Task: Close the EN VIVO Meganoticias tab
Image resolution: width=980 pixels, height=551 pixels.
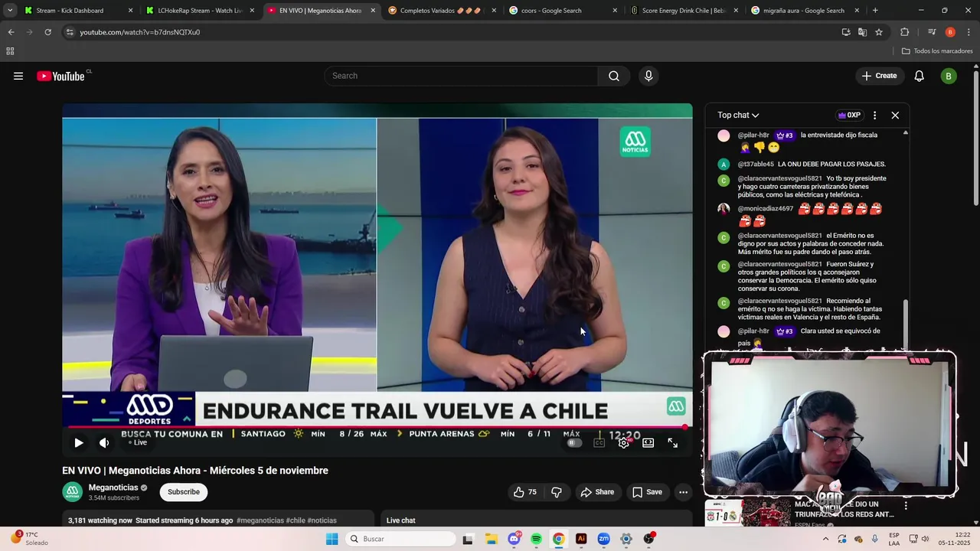Action: (x=373, y=11)
